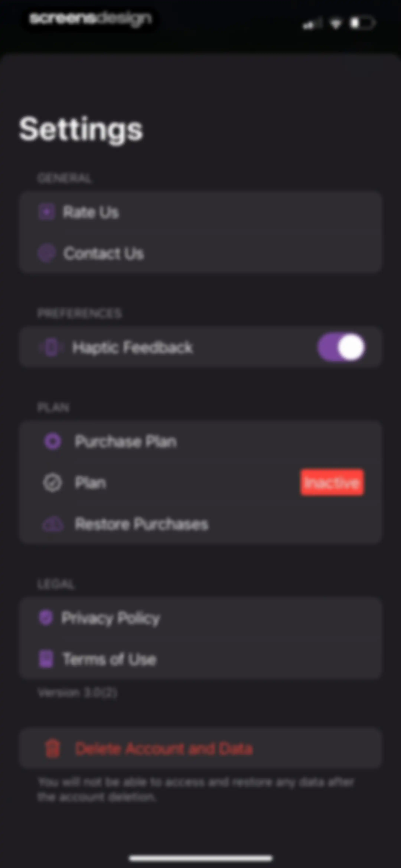This screenshot has width=401, height=868.
Task: Tap the purple Purchase Plan icon
Action: point(53,441)
